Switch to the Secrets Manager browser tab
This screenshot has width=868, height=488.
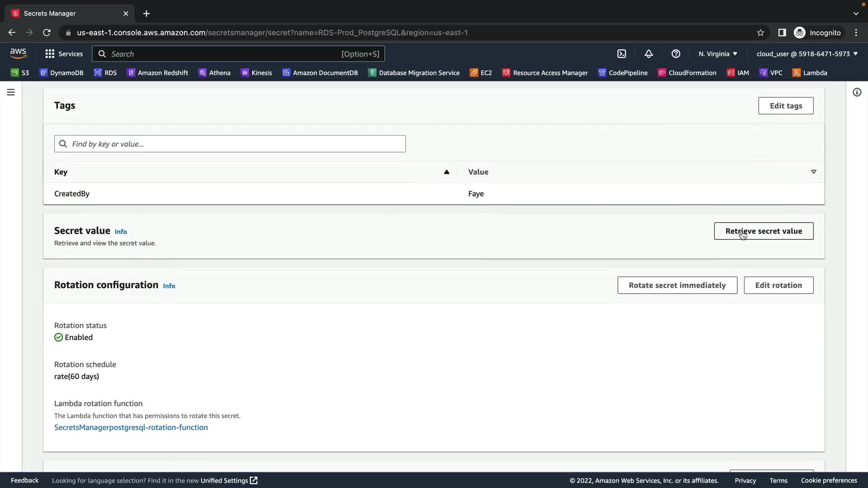(68, 14)
